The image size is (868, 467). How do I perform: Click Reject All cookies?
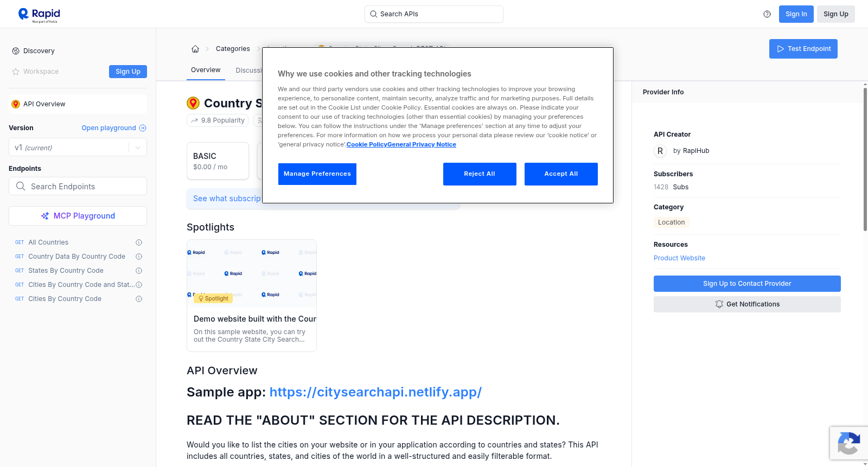pyautogui.click(x=480, y=174)
